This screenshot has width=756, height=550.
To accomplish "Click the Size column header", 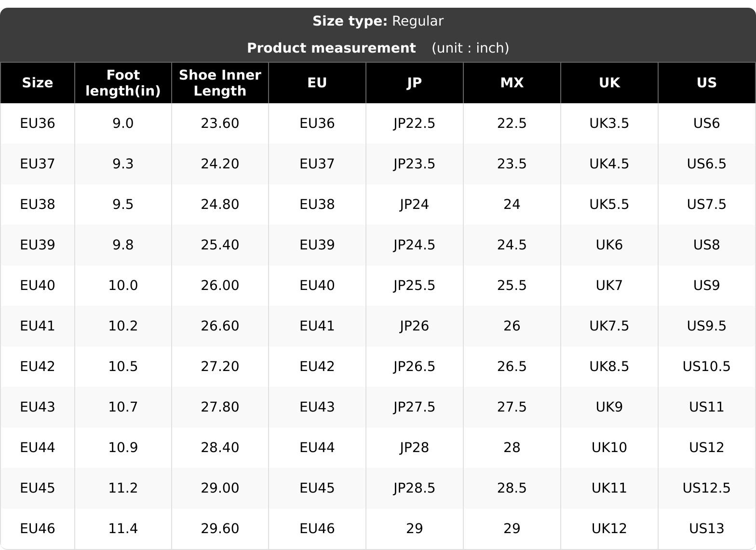I will (38, 82).
